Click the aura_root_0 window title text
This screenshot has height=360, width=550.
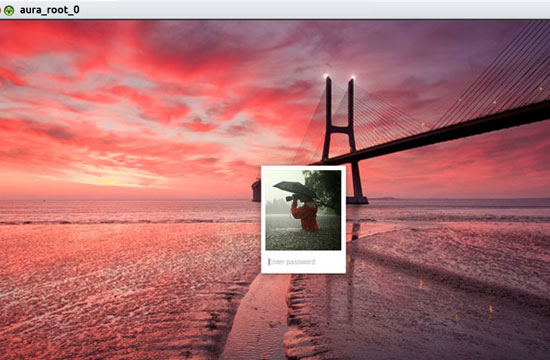(49, 10)
